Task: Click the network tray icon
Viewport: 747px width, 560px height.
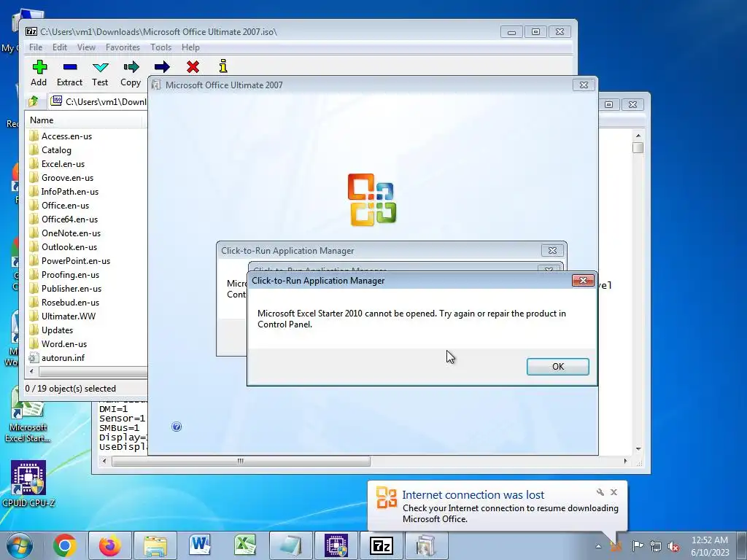Action: point(656,546)
